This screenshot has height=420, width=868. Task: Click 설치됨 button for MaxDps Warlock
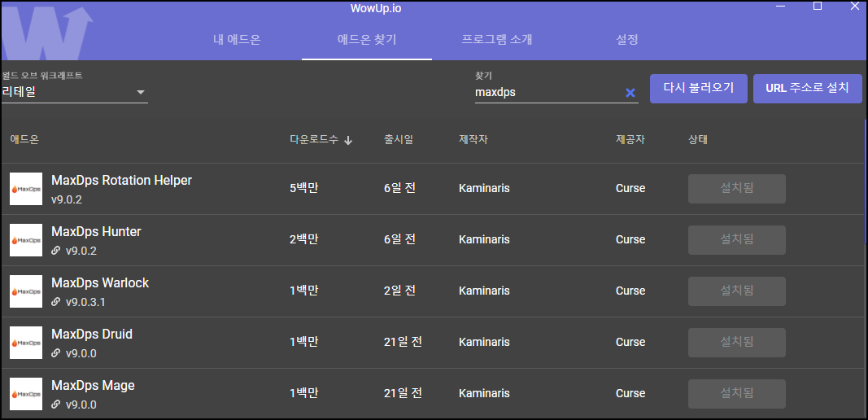(x=737, y=291)
